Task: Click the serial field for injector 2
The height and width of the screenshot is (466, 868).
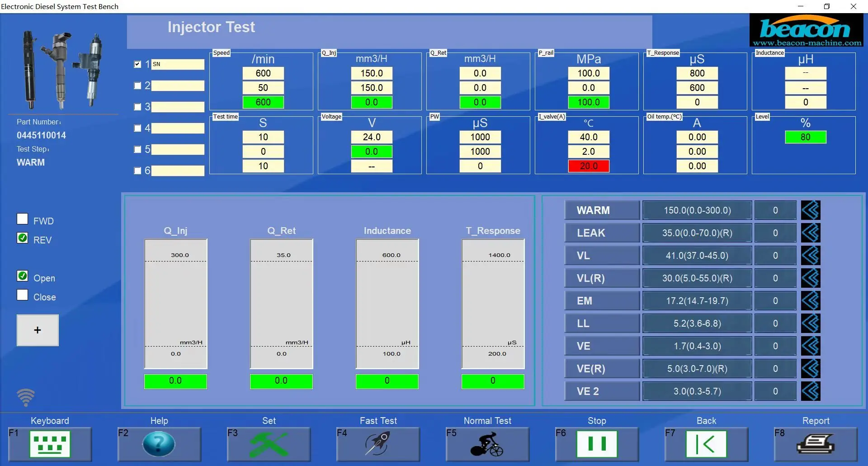Action: click(178, 86)
